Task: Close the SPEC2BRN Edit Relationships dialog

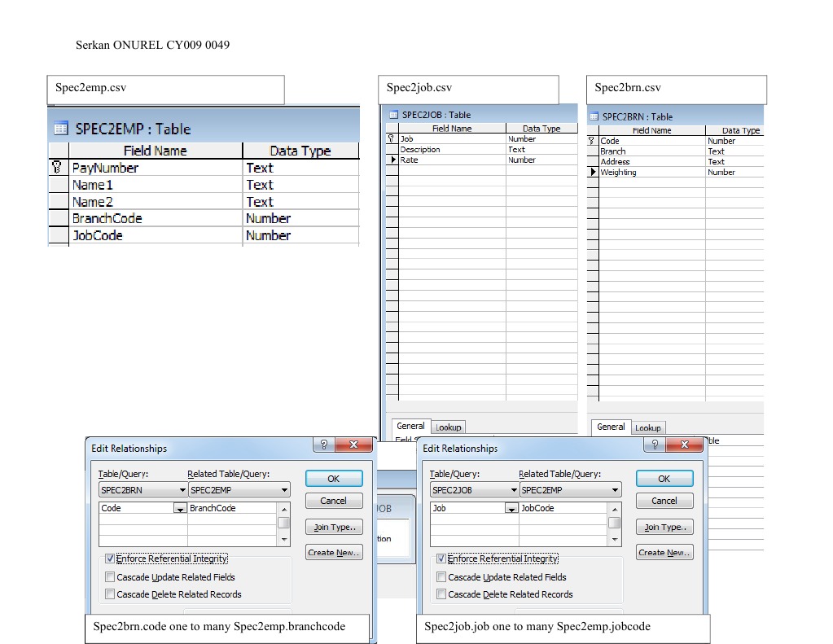Action: tap(354, 445)
